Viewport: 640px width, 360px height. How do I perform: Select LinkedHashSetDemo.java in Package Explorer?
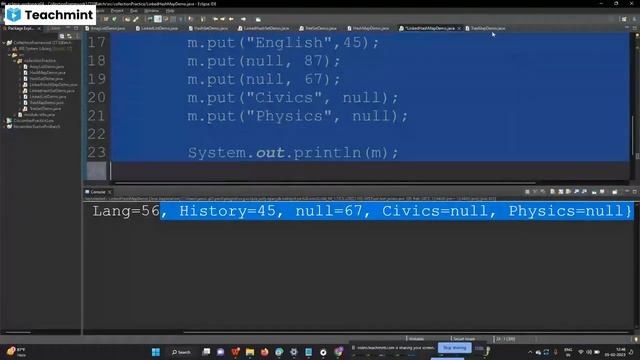49,91
